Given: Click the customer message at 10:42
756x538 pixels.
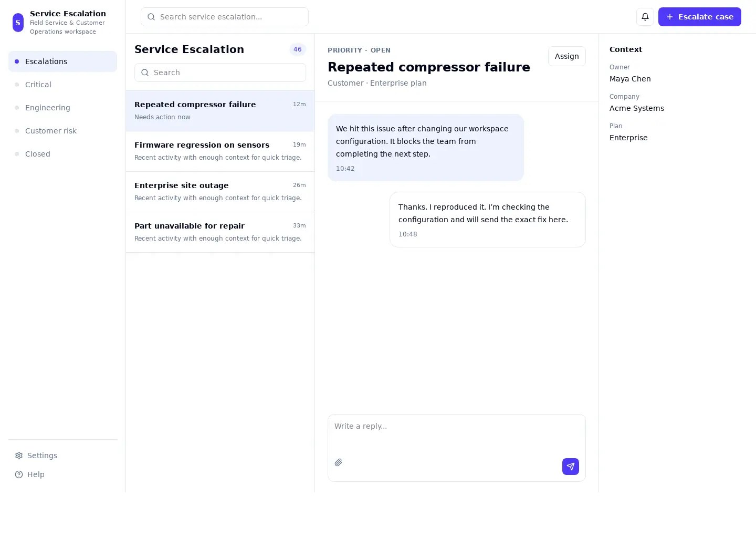Looking at the screenshot, I should click(426, 148).
